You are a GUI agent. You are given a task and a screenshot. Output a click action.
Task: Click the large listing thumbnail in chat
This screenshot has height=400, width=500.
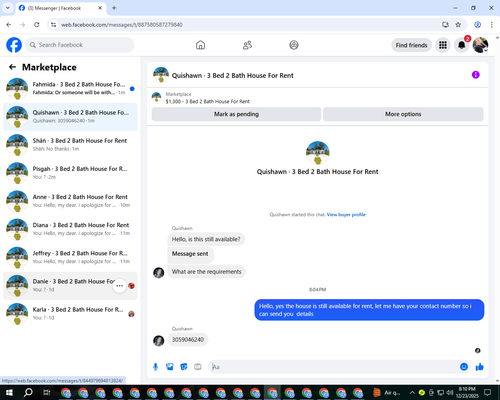click(318, 153)
